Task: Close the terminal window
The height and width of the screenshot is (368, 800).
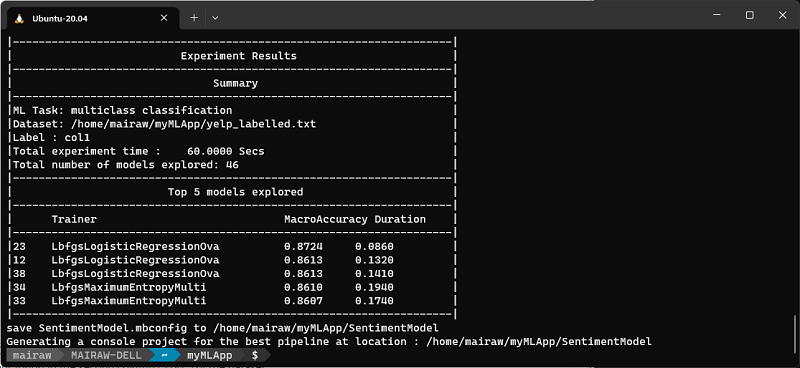Action: [782, 15]
